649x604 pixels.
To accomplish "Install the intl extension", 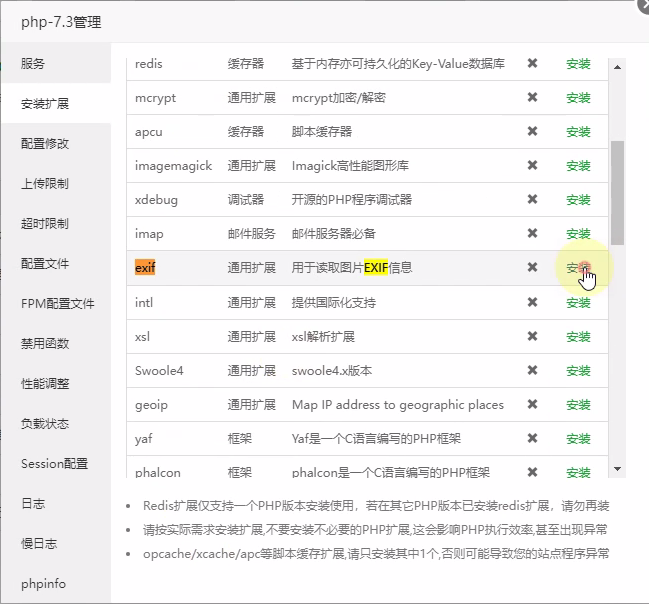I will [578, 303].
